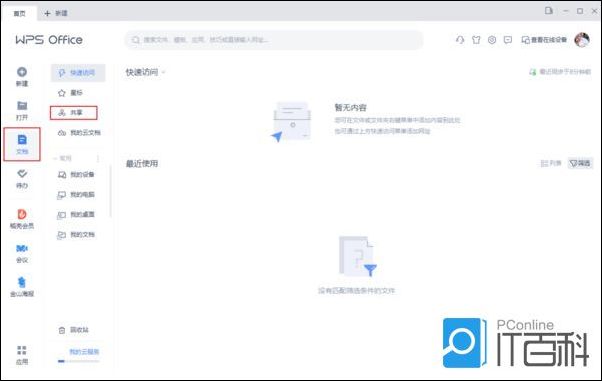Click the WPS Office logo

click(x=49, y=40)
